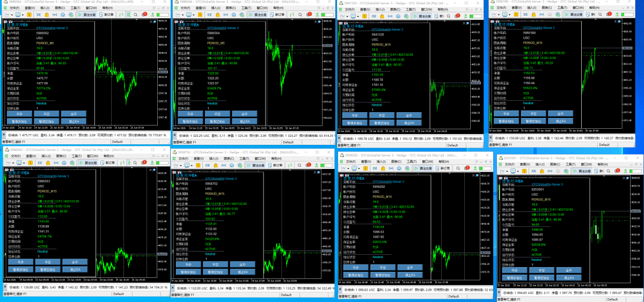Click 停止EA button in account 5958752 panel

click(x=243, y=271)
